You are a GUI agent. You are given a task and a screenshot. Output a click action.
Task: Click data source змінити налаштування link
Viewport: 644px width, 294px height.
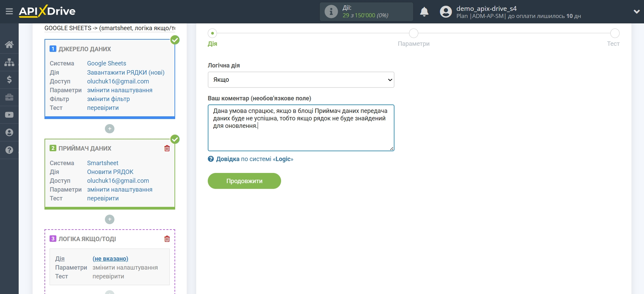[120, 90]
